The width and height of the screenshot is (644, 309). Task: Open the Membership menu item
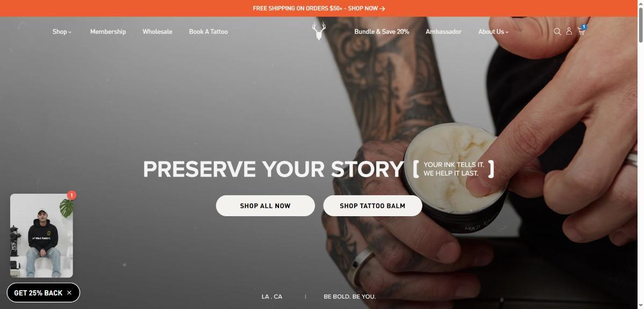point(108,32)
